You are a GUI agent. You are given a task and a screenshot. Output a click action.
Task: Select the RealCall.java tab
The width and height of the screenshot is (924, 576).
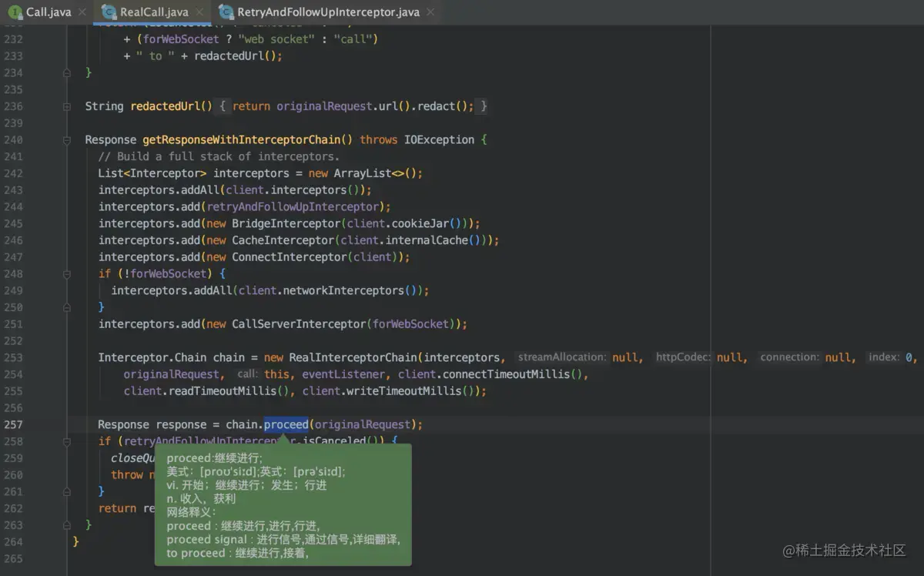click(x=154, y=12)
